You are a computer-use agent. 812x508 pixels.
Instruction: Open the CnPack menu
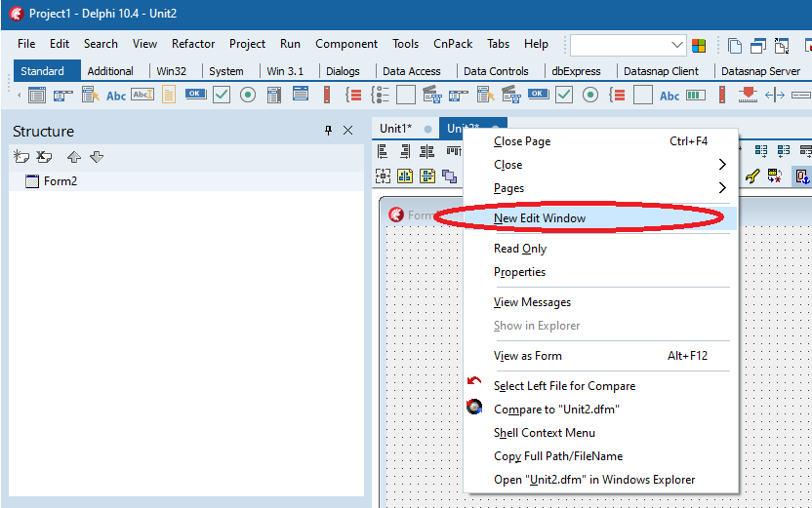453,44
